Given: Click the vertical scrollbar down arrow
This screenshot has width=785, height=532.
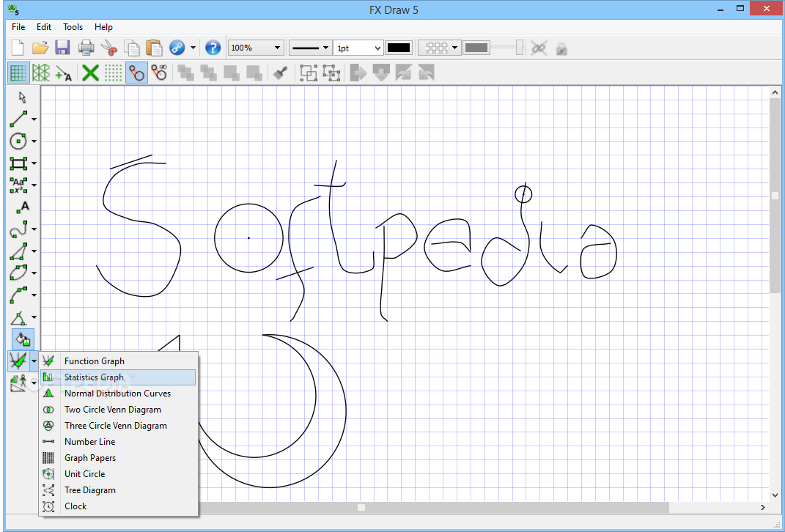Looking at the screenshot, I should tap(775, 495).
